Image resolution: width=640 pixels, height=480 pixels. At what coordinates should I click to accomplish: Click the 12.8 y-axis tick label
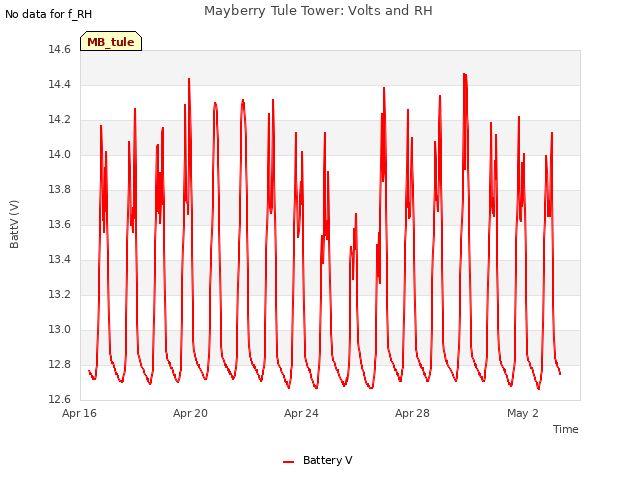pyautogui.click(x=60, y=364)
